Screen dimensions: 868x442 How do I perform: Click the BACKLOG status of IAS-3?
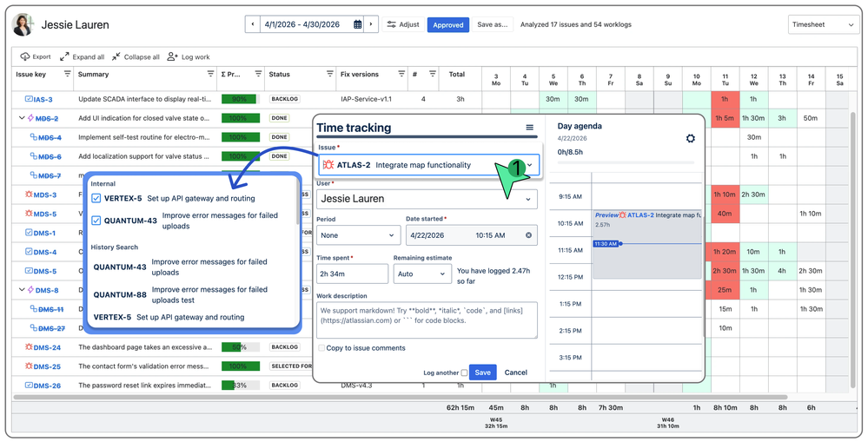coord(284,99)
